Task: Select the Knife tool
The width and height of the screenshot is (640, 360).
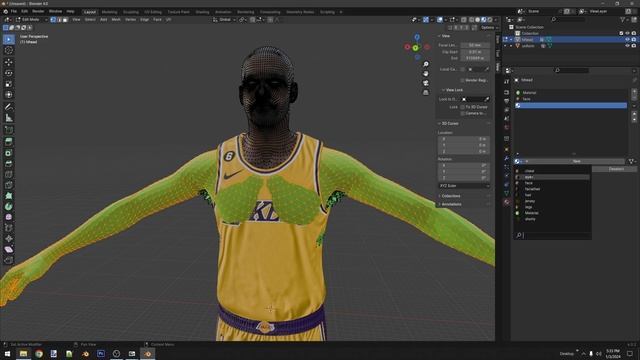Action: click(x=9, y=185)
